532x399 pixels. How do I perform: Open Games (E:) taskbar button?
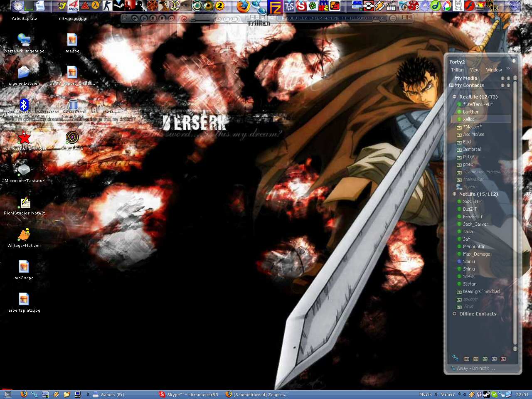(108, 394)
